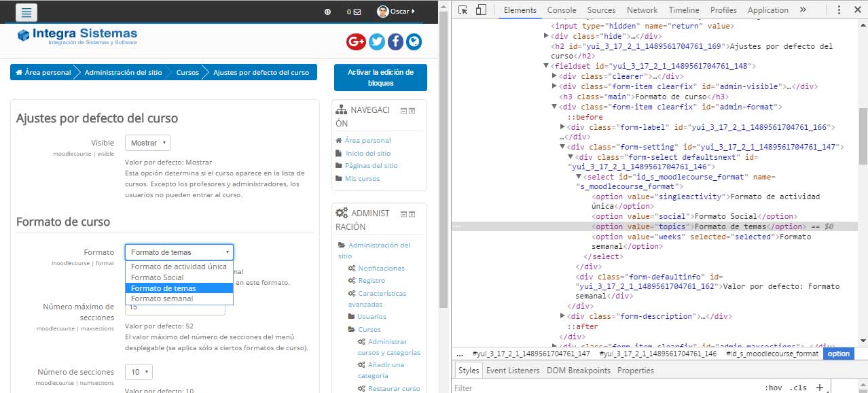Image resolution: width=868 pixels, height=393 pixels.
Task: Click the Google Plus social icon
Action: [356, 41]
